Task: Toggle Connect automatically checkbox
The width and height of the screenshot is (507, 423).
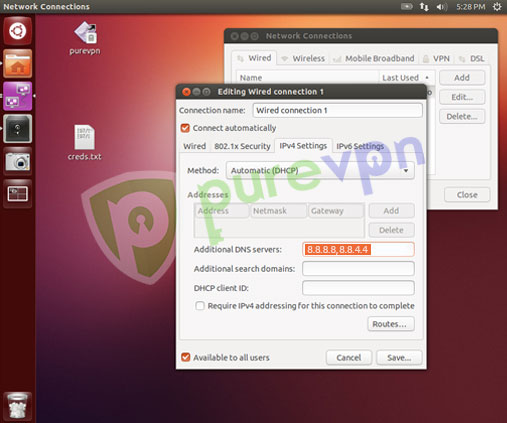Action: coord(185,128)
